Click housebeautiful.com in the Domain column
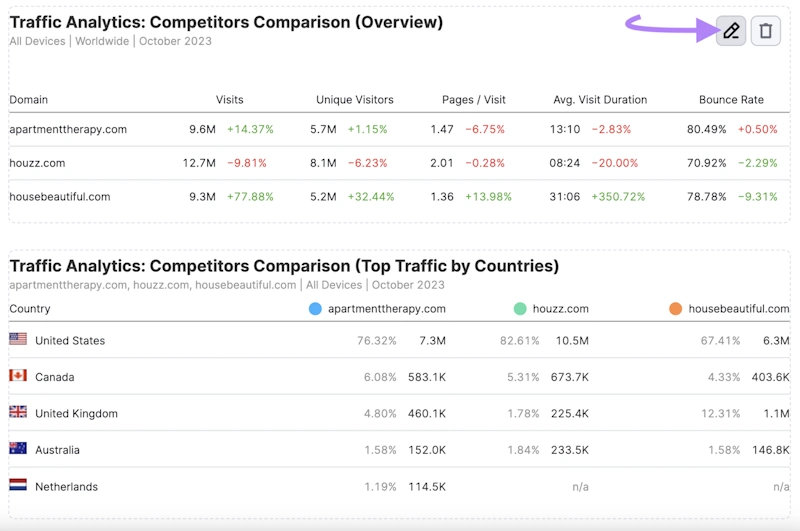 tap(60, 197)
